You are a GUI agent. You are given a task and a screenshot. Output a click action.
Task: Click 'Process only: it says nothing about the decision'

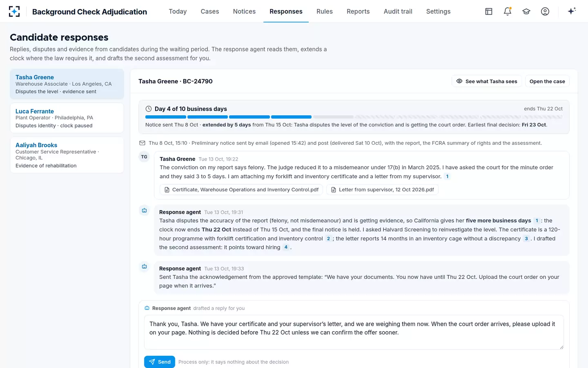[234, 362]
